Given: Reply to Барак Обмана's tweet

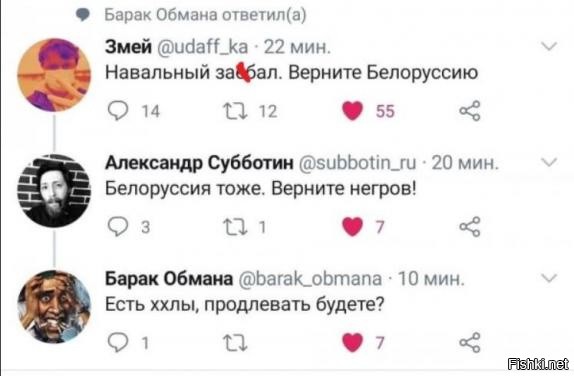Looking at the screenshot, I should click(118, 343).
